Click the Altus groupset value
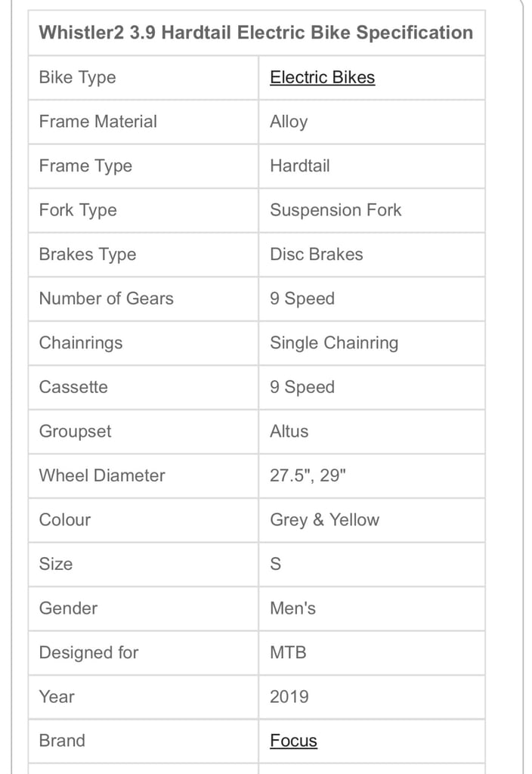The image size is (532, 774). click(289, 432)
